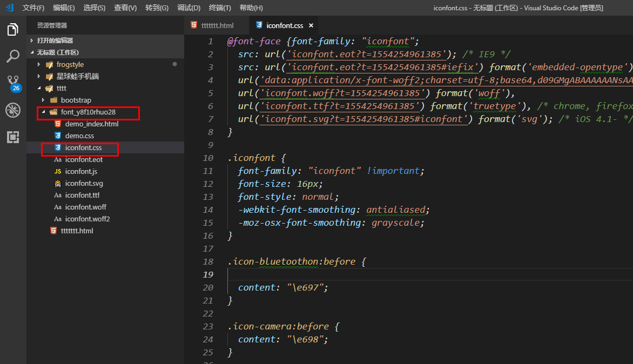Screen dimensions: 633x364
Task: Expand the bootstrap folder arrow
Action: pyautogui.click(x=43, y=100)
